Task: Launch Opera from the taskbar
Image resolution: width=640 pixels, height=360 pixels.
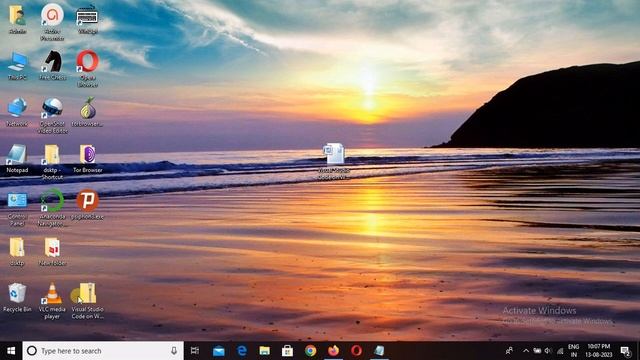Action: 356,351
